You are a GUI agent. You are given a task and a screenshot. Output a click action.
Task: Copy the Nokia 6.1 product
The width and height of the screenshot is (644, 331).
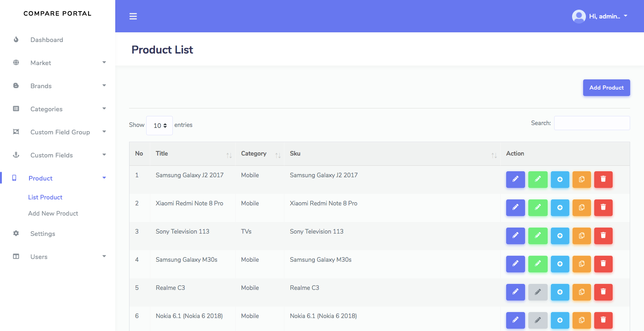point(581,320)
